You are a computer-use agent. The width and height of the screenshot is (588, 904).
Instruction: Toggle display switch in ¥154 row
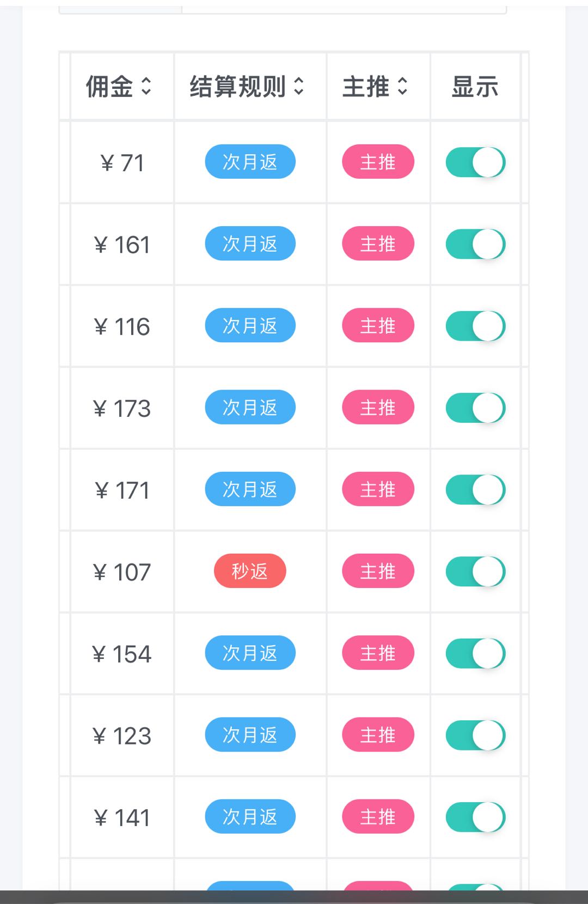click(x=475, y=653)
